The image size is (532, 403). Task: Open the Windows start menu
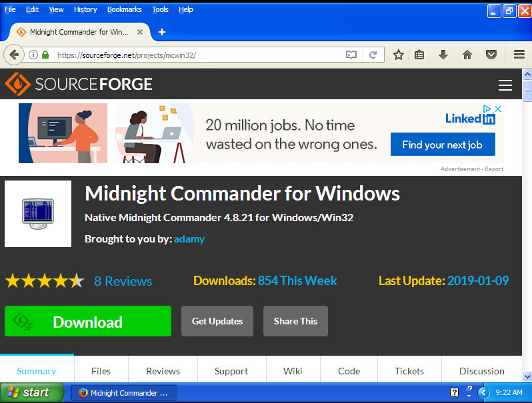point(31,393)
